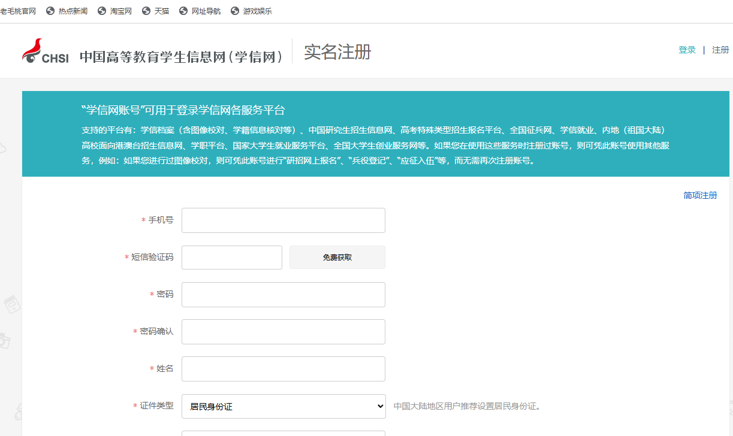
Task: Open the 注册 link in the header
Action: [720, 50]
